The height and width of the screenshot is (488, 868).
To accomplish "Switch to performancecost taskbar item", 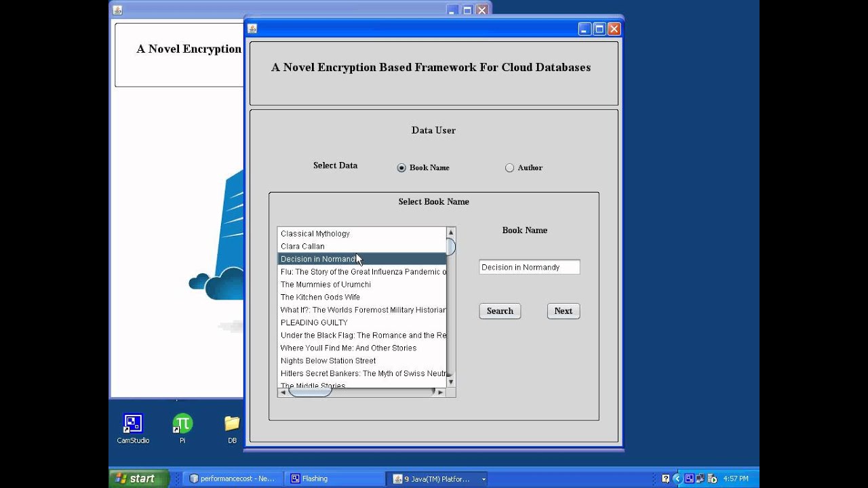I will 233,479.
